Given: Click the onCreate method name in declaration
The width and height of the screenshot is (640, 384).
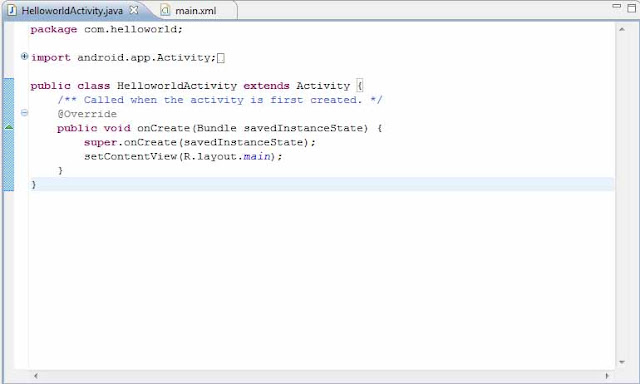Looking at the screenshot, I should coord(163,129).
